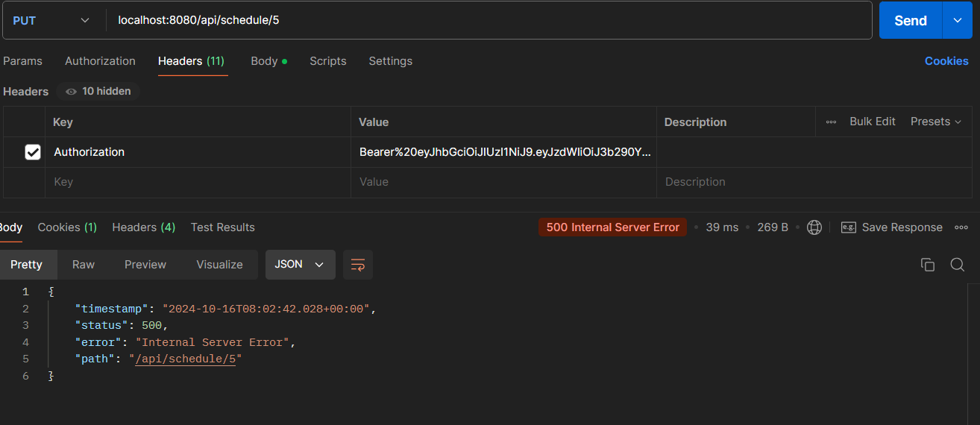Open the Scripts tab
980x425 pixels.
pyautogui.click(x=328, y=61)
